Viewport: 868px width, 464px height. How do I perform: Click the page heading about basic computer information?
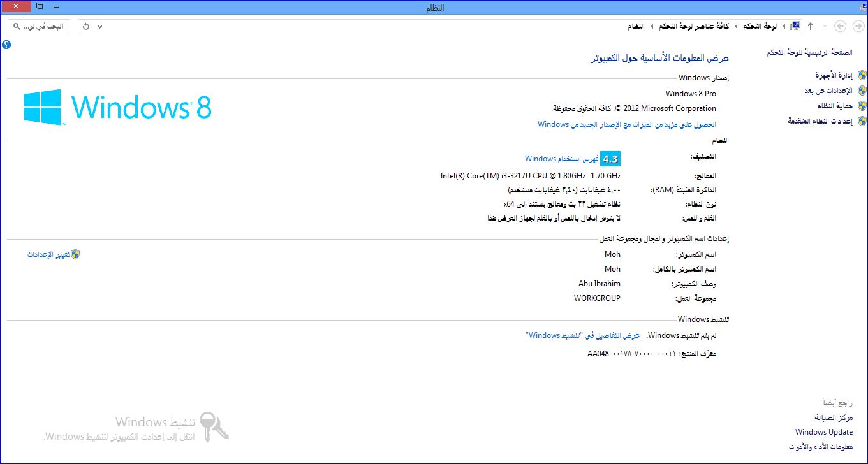pyautogui.click(x=659, y=58)
